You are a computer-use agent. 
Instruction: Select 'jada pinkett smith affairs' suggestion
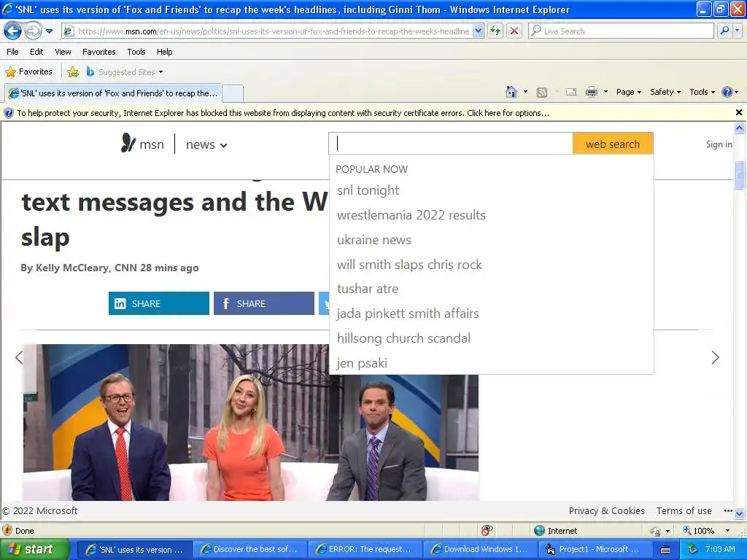point(408,314)
